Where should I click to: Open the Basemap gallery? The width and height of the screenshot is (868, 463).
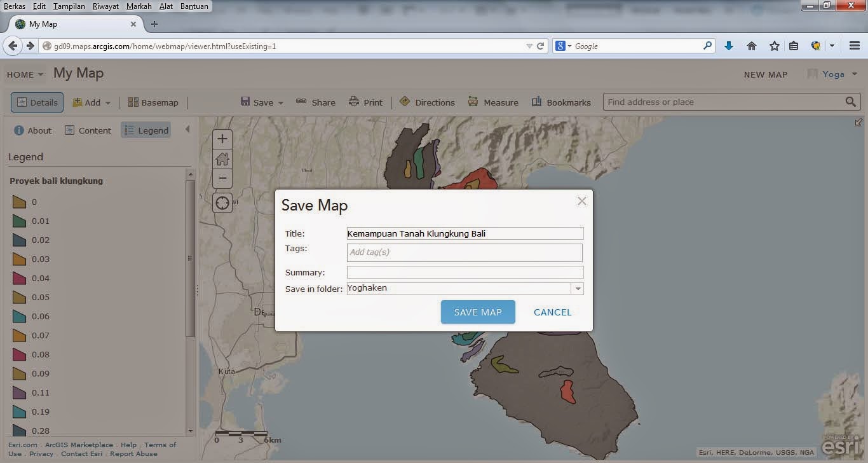[x=153, y=102]
